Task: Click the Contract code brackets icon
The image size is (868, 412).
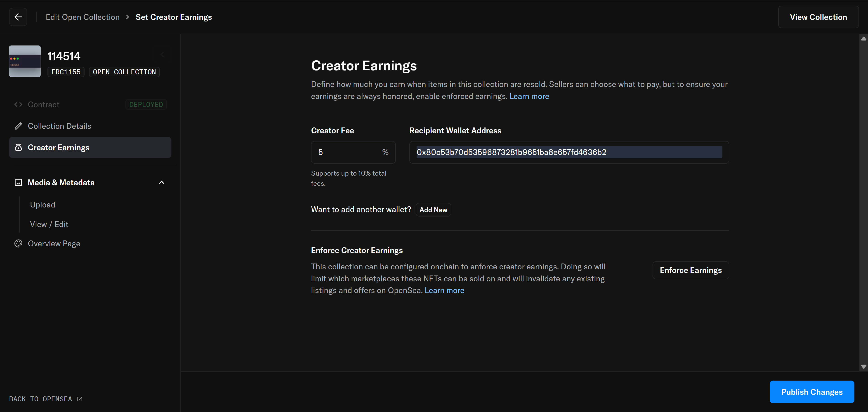Action: tap(18, 104)
